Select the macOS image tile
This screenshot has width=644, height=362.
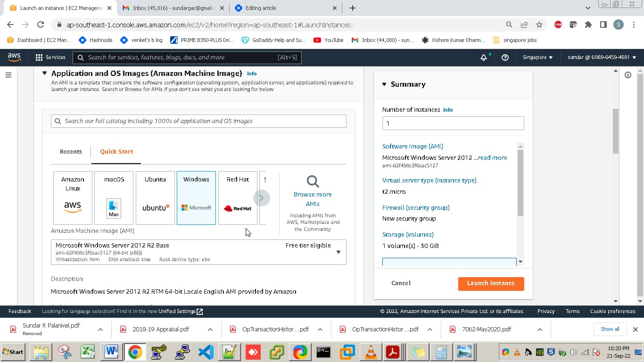(x=114, y=197)
